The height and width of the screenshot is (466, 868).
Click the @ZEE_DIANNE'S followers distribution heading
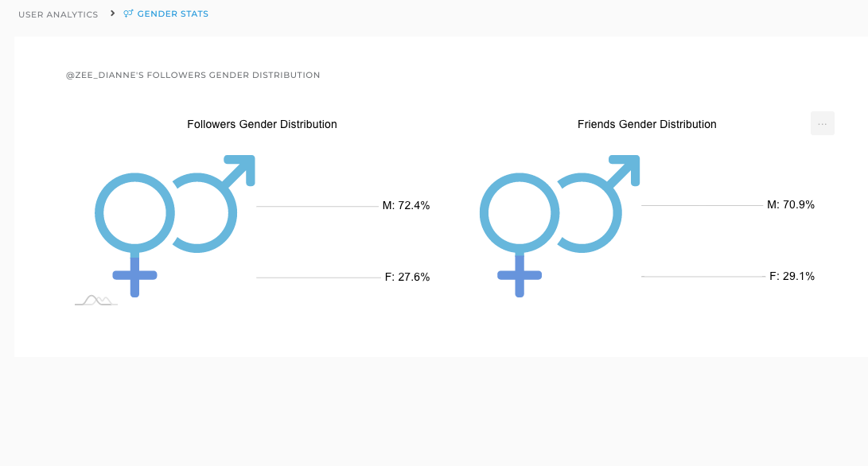[193, 75]
